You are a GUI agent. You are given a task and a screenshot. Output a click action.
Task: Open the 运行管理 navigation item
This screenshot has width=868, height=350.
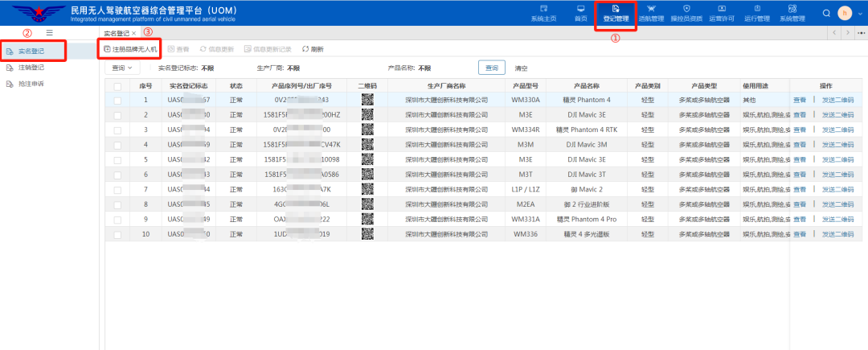pos(757,14)
